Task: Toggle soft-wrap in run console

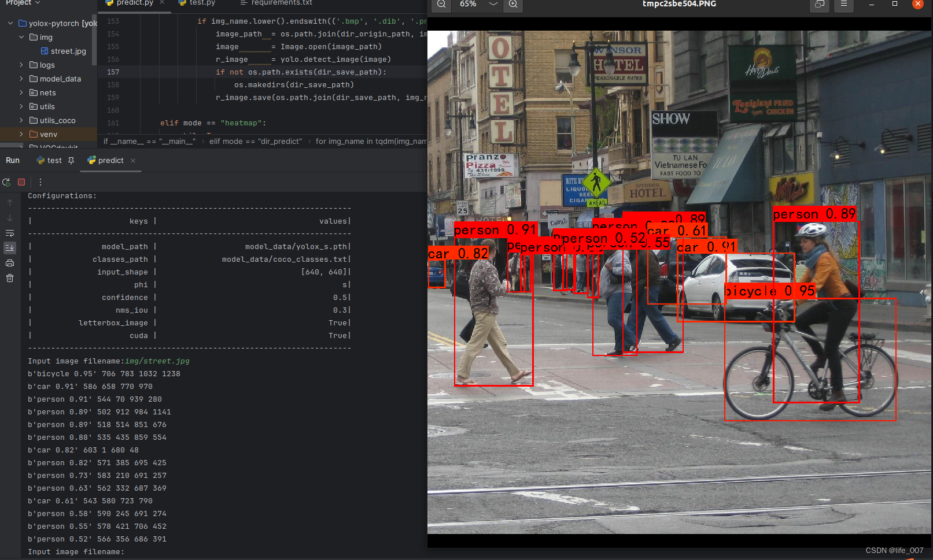Action: pyautogui.click(x=9, y=233)
